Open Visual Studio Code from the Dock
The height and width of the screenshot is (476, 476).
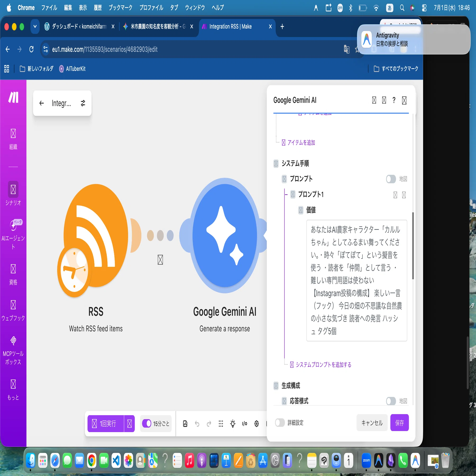[116, 460]
